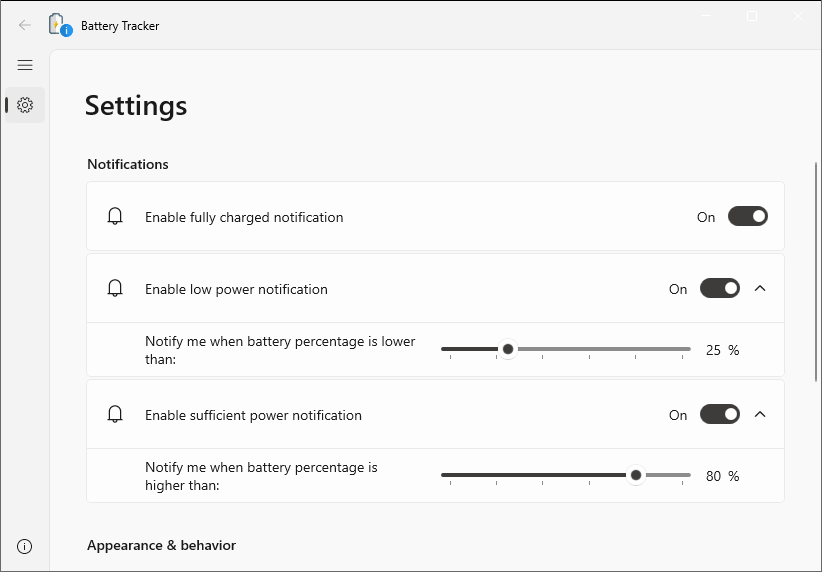The width and height of the screenshot is (822, 572).
Task: Click the Enable fully charged notification row
Action: click(435, 216)
